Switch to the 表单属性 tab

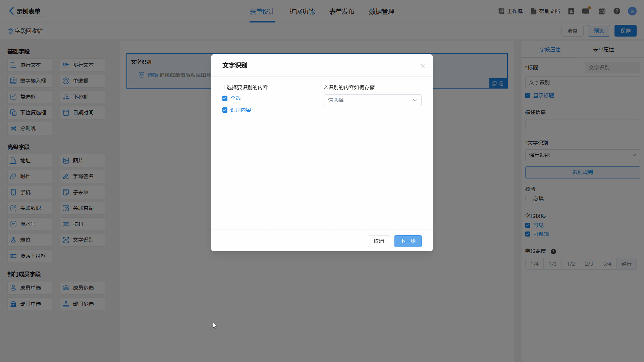coord(603,50)
